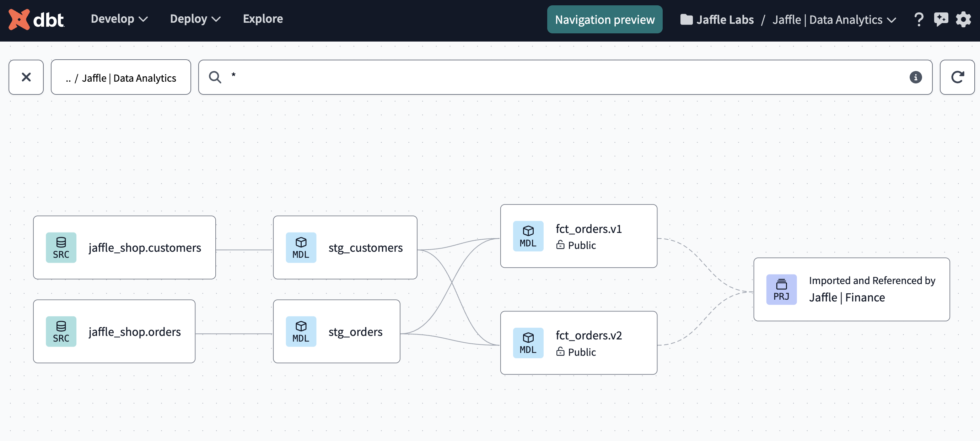
Task: Click the refresh/reload icon on the right
Action: (x=959, y=77)
